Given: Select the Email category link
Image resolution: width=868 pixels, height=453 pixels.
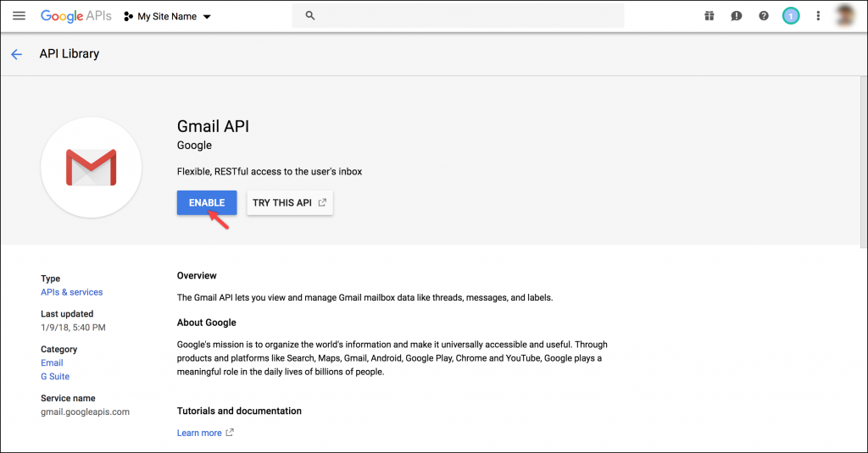Looking at the screenshot, I should pyautogui.click(x=52, y=362).
